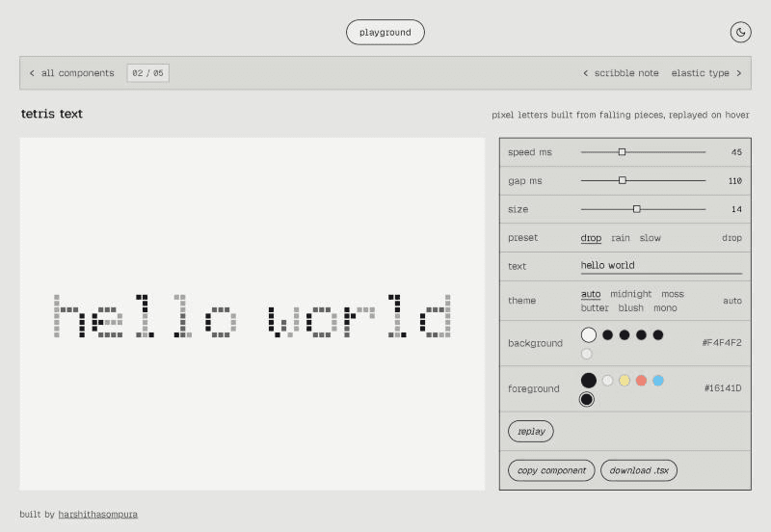This screenshot has width=771, height=532.
Task: Adjust the gap ms slider handle
Action: tap(623, 180)
